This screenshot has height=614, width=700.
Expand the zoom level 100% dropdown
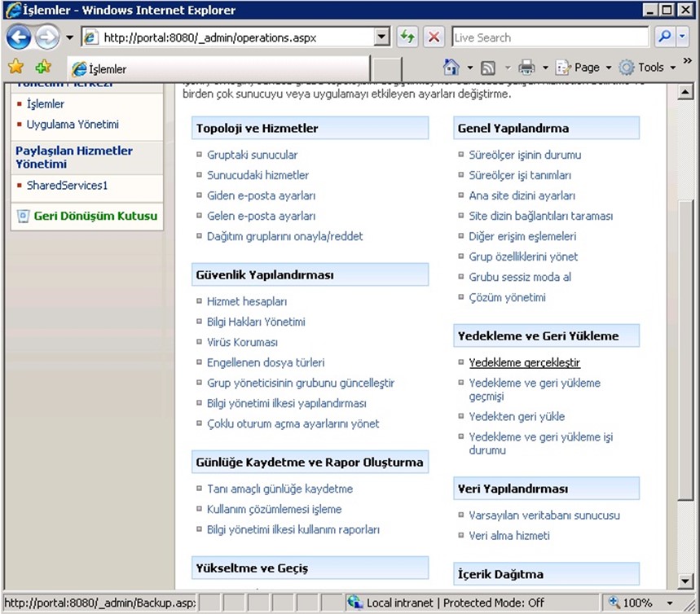click(670, 603)
